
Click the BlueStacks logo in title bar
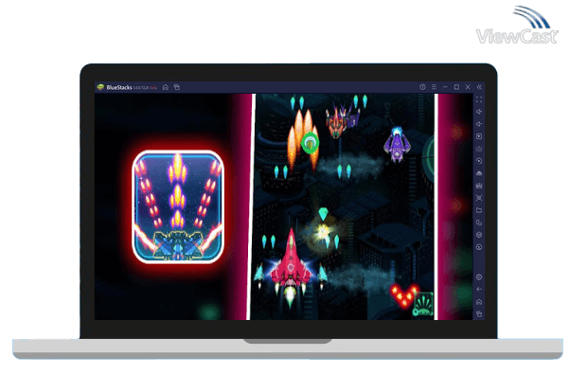pos(100,87)
